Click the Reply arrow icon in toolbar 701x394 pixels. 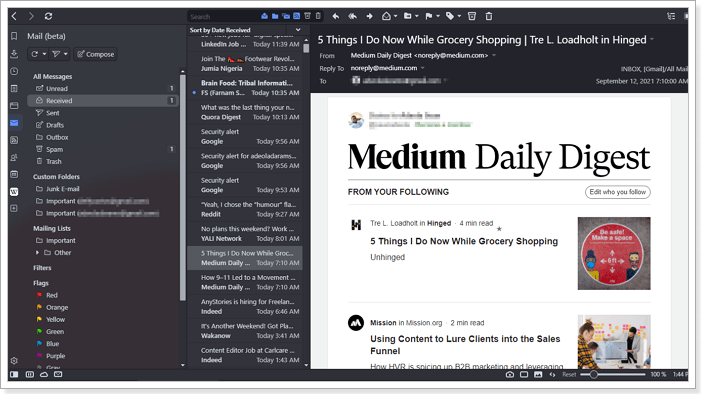pos(336,16)
